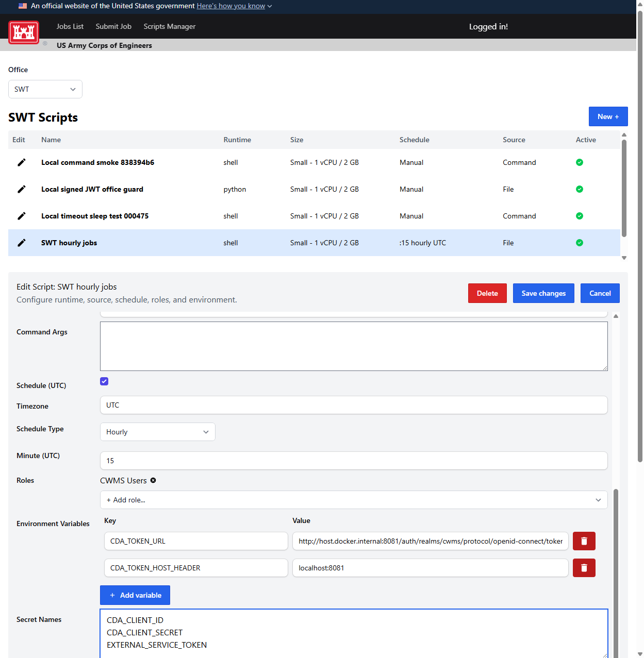Screen dimensions: 644x658
Task: Go to Submit Job page
Action: (x=113, y=26)
